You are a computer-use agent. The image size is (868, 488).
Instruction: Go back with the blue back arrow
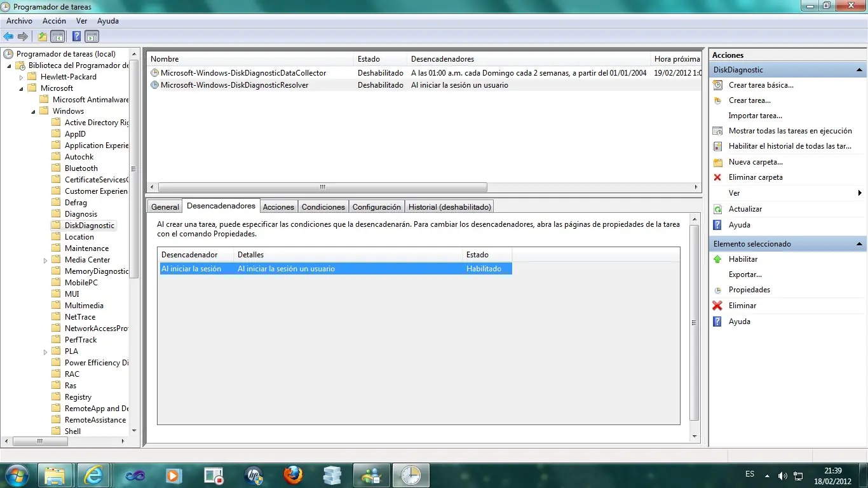[x=8, y=37]
